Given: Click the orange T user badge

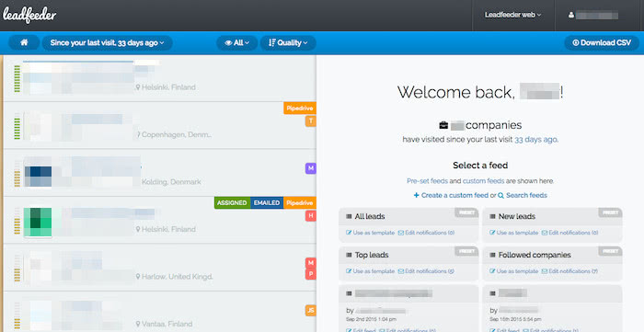Looking at the screenshot, I should [311, 121].
